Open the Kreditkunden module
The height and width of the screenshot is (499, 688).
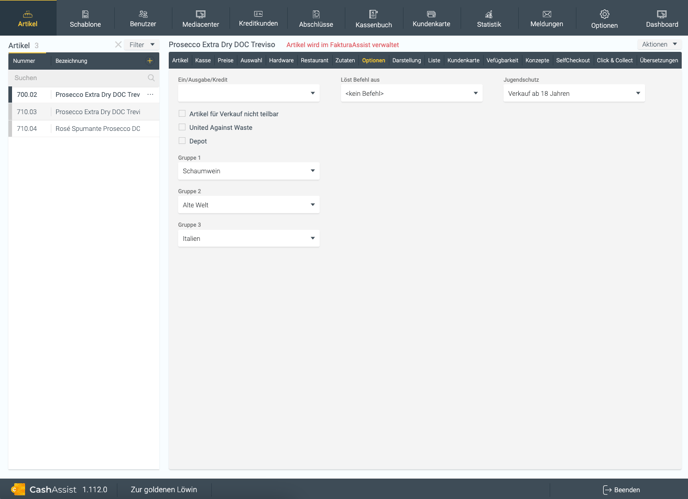tap(258, 18)
